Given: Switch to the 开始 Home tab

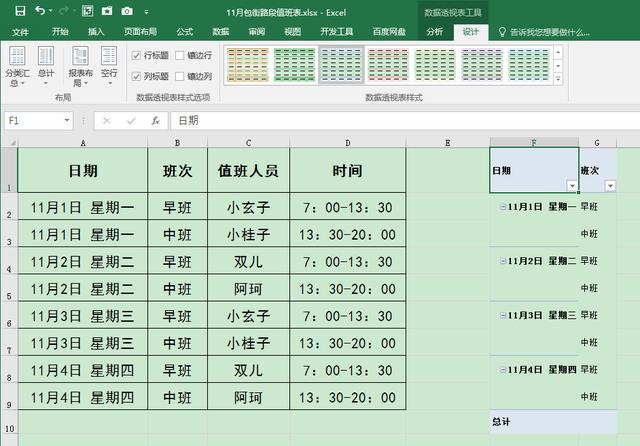Looking at the screenshot, I should click(x=60, y=32).
